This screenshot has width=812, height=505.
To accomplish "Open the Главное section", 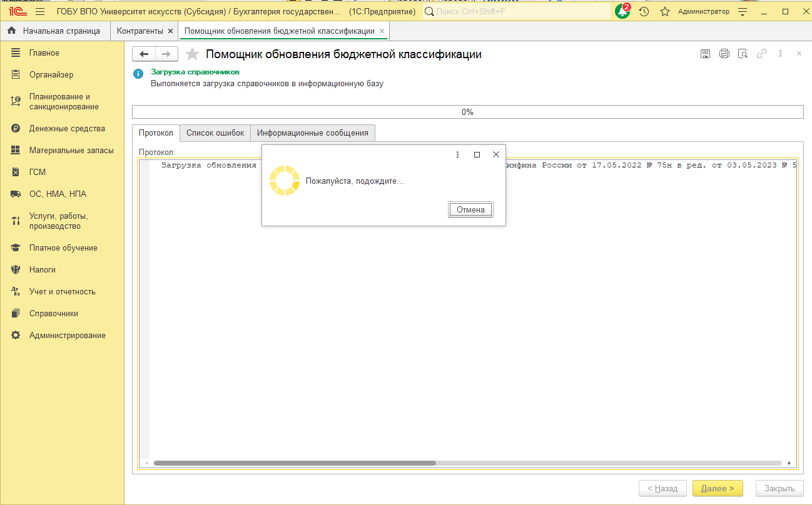I will (62, 53).
